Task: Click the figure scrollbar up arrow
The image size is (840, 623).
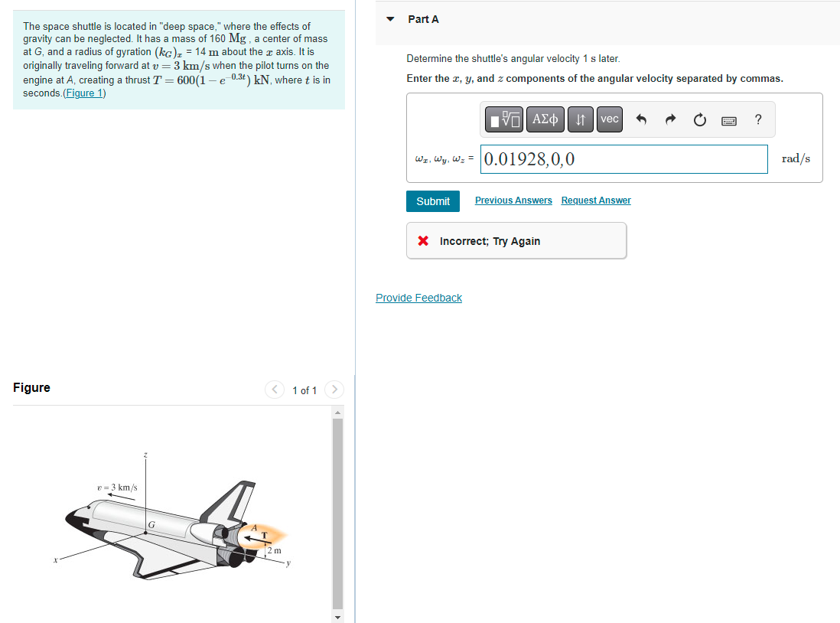Action: pyautogui.click(x=337, y=411)
